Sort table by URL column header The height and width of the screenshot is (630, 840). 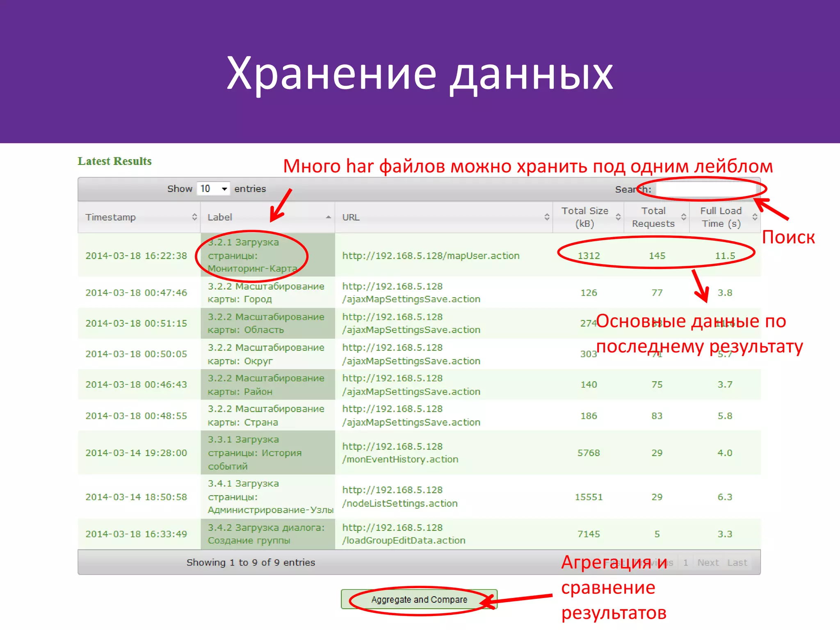444,217
